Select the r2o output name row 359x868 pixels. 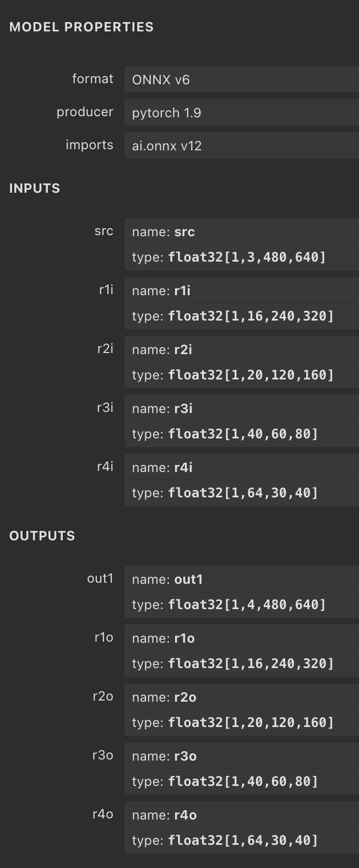242,697
